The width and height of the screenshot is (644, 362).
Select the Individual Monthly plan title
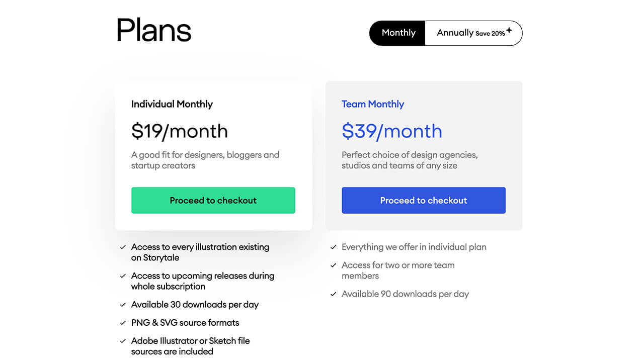pos(172,104)
